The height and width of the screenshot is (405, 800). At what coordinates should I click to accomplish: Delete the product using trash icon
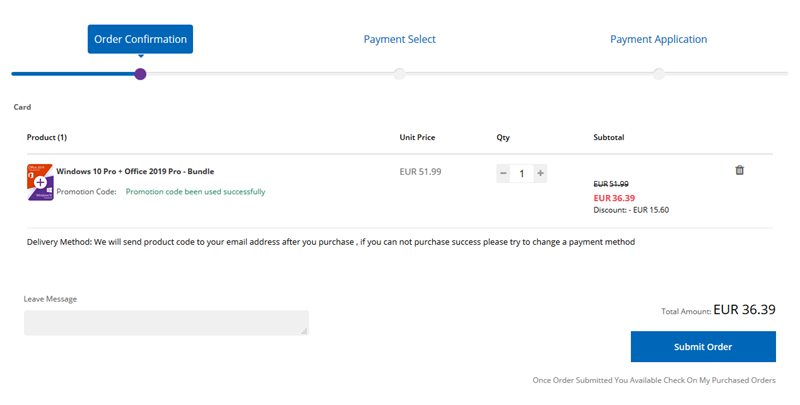(739, 170)
